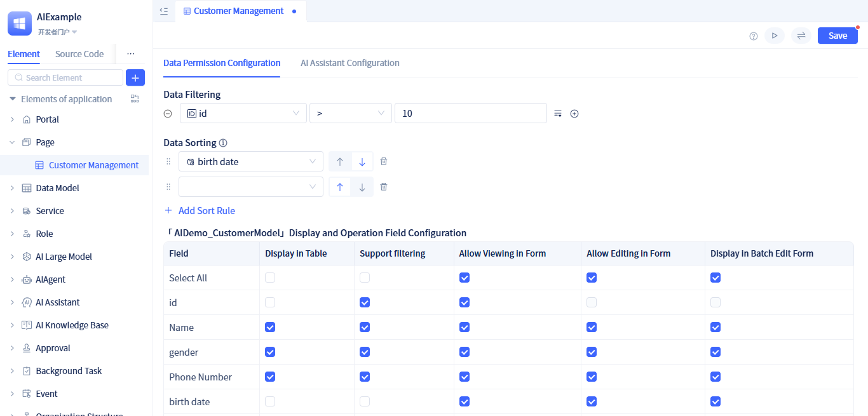Expand the Service tree node
The width and height of the screenshot is (868, 416).
(12, 211)
